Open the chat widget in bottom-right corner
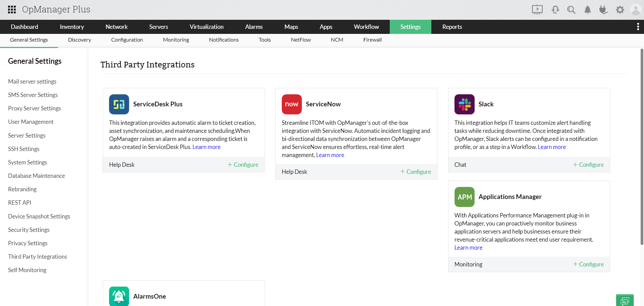644x306 pixels. point(625,301)
